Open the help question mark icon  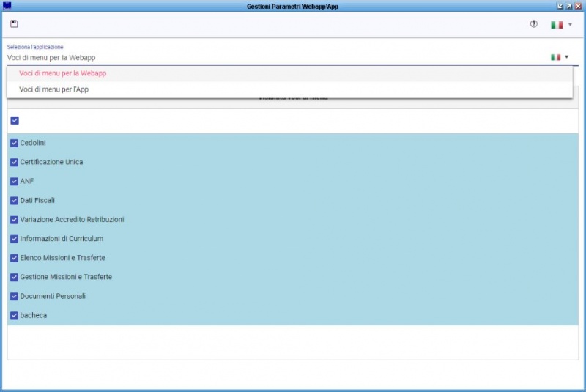coord(534,24)
